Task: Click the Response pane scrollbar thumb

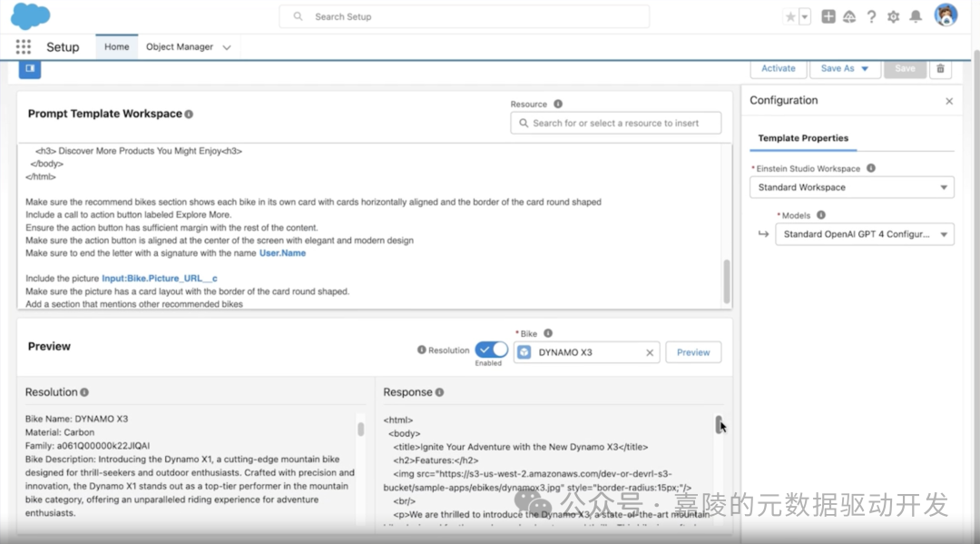Action: [719, 424]
